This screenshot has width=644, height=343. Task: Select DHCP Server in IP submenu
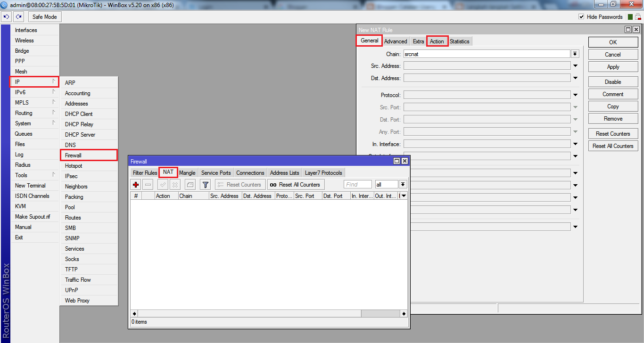point(89,134)
